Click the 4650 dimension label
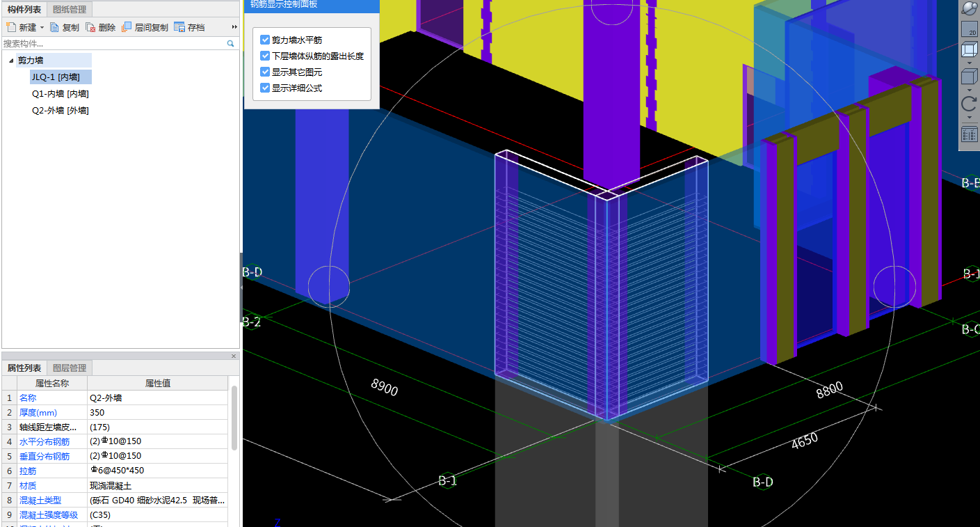This screenshot has height=527, width=980. [805, 441]
